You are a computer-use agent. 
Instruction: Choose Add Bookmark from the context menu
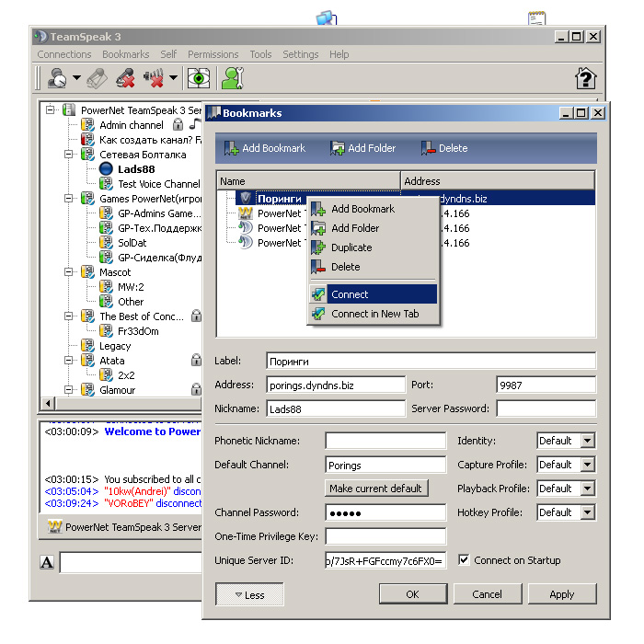373,209
